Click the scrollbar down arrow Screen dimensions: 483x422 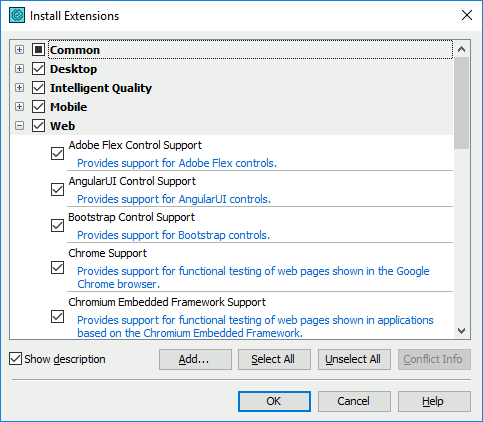click(461, 331)
